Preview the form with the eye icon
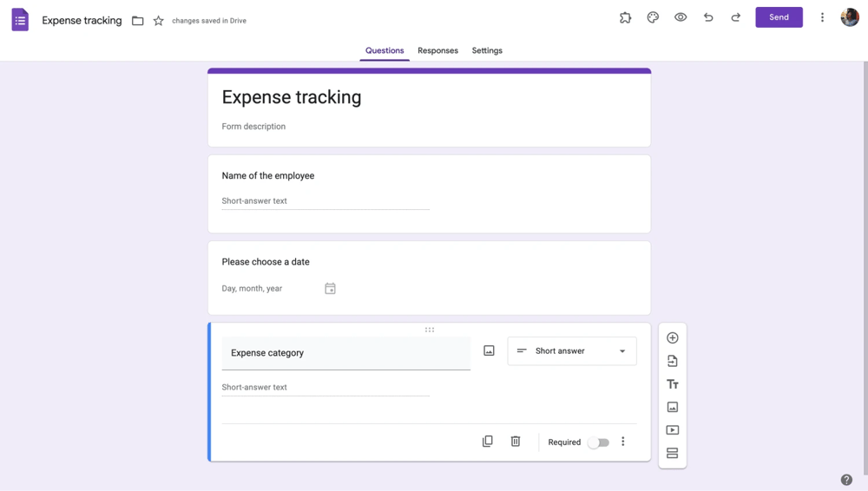The height and width of the screenshot is (491, 868). (681, 17)
